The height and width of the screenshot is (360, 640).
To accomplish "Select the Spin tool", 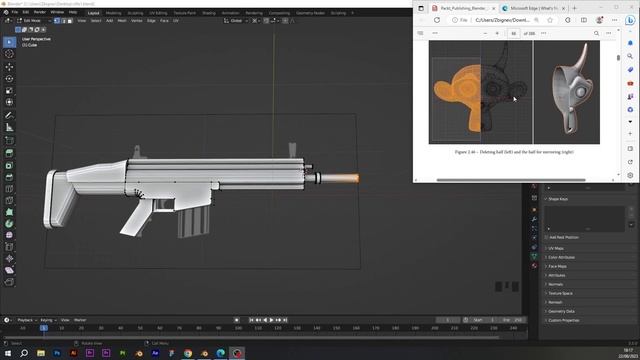I will (9, 224).
